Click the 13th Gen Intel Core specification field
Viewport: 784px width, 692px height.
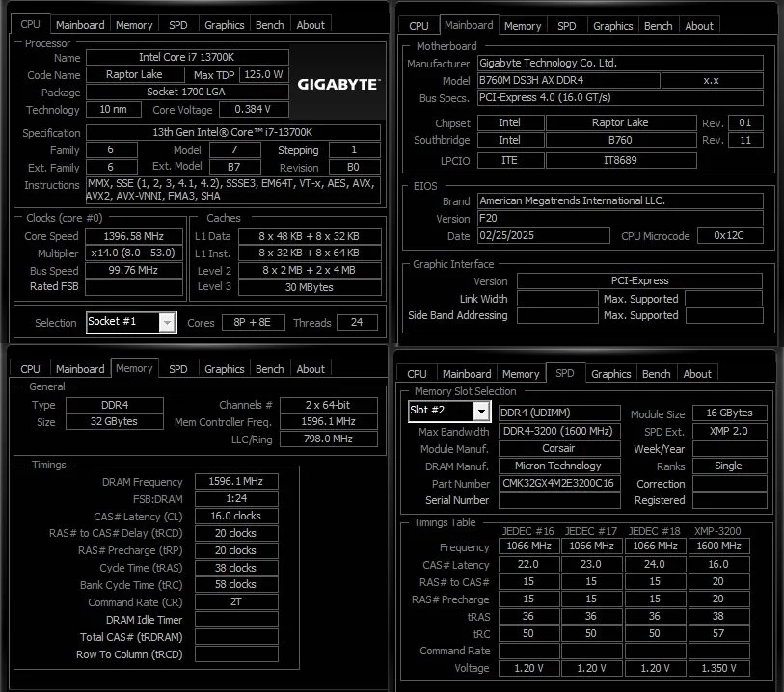[x=233, y=132]
